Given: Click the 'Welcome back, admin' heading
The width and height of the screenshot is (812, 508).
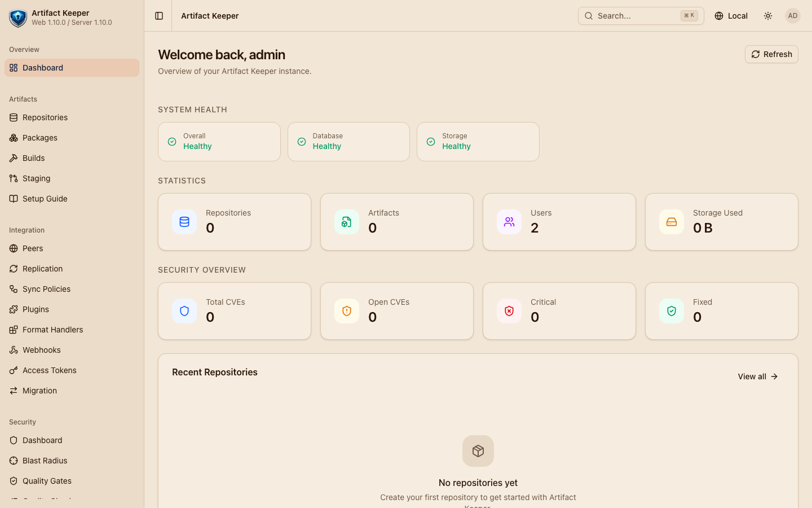Looking at the screenshot, I should click(x=222, y=55).
